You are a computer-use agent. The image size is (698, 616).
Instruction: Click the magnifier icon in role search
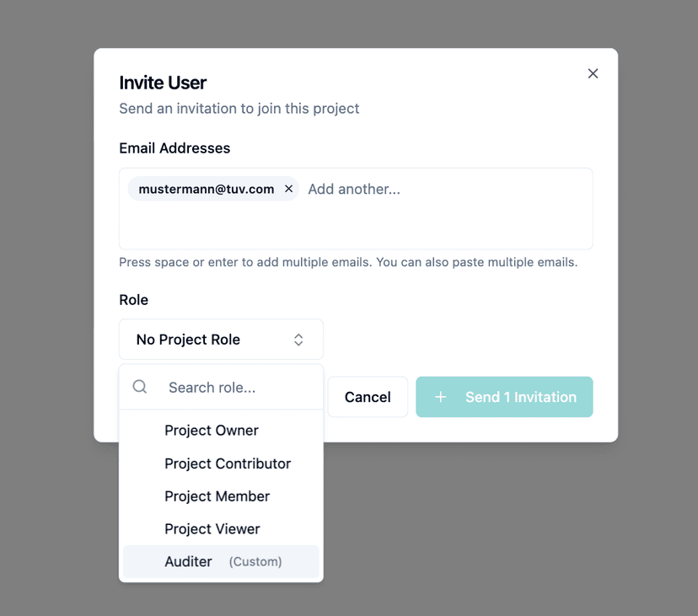pyautogui.click(x=140, y=387)
